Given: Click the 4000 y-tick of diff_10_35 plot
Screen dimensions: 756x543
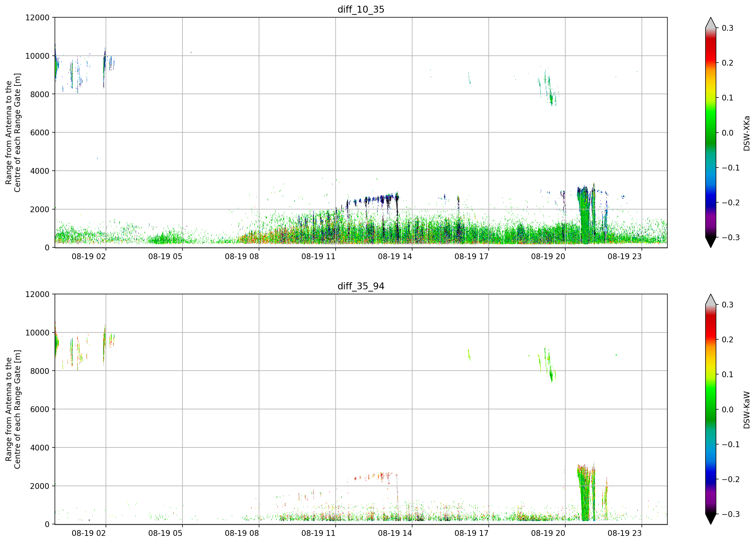Looking at the screenshot, I should click(40, 171).
